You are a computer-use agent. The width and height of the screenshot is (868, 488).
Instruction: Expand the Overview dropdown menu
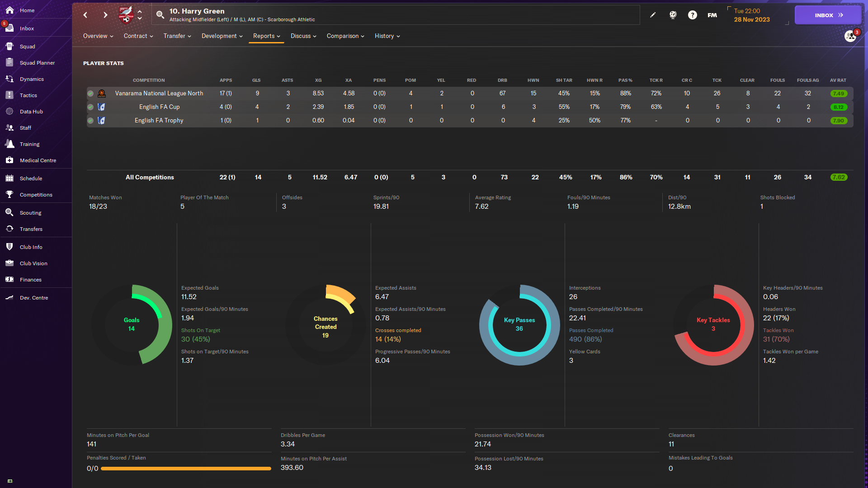coord(98,36)
